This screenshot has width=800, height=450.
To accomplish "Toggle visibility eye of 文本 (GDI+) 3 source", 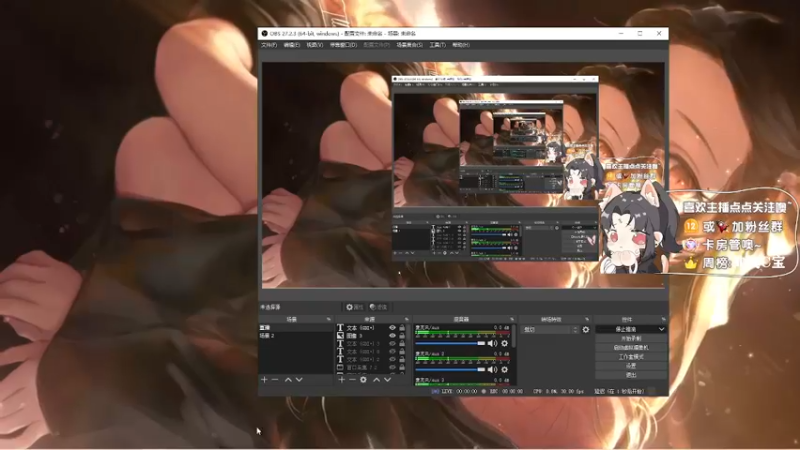I will pyautogui.click(x=392, y=343).
